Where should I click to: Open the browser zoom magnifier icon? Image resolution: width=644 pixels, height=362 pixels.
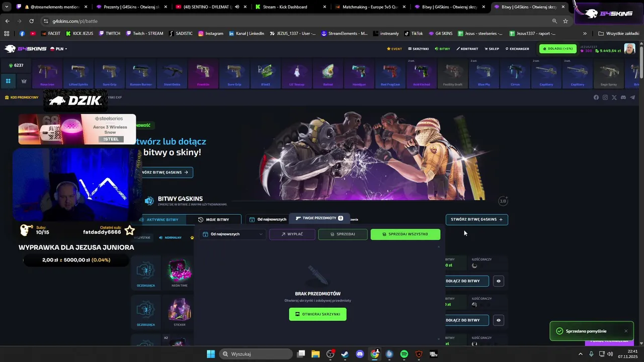554,21
